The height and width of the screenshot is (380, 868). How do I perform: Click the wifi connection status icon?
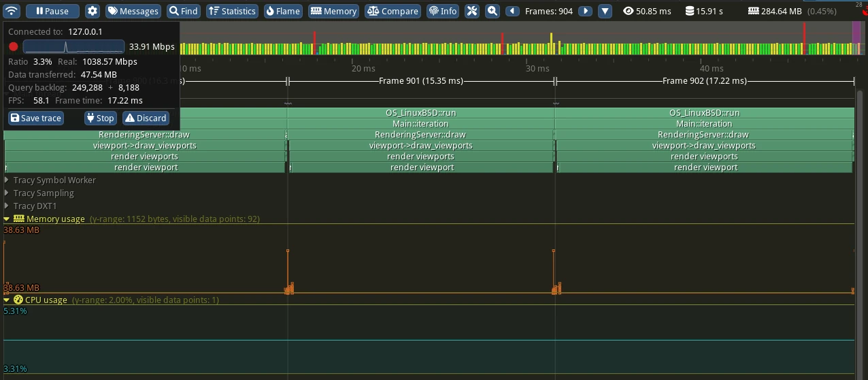coord(12,11)
